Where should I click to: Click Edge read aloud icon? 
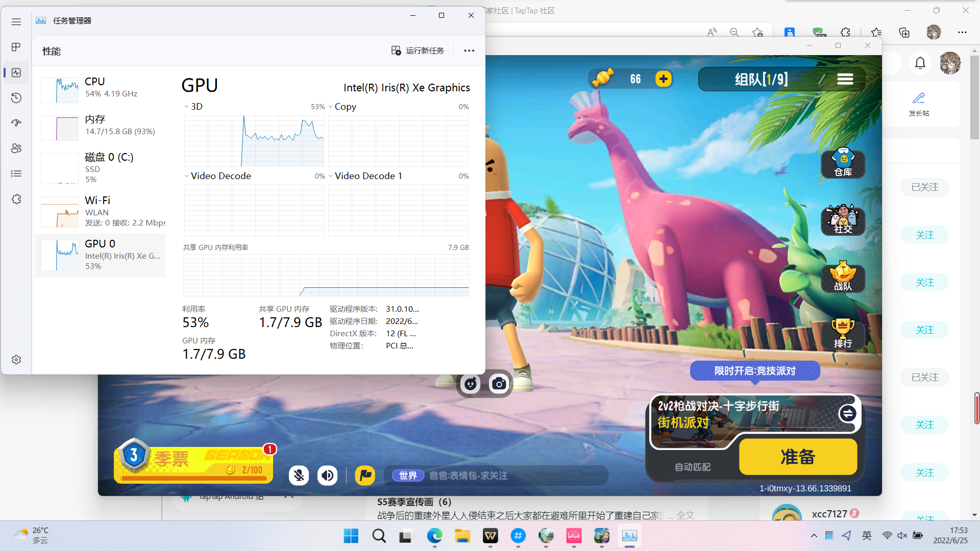click(x=712, y=32)
